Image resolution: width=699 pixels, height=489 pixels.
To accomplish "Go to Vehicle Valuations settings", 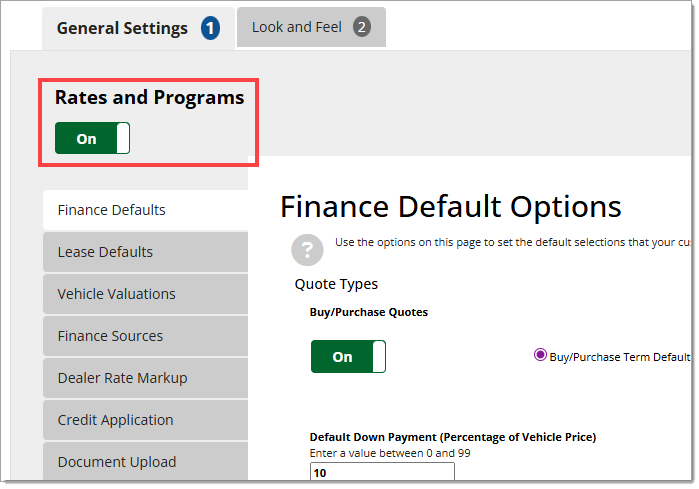I will pyautogui.click(x=116, y=294).
